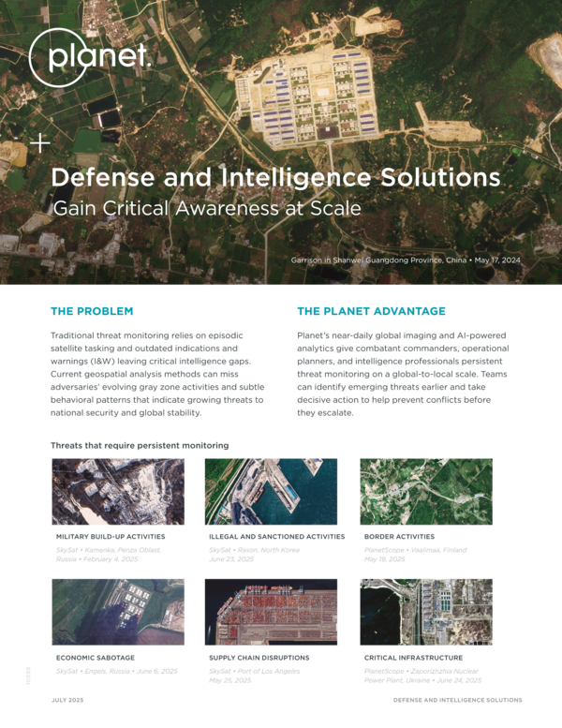Click 'DEFENSE AND INTELLIGENCE SOLUTIONS' footer text
Screen dimensions: 562x728
(x=458, y=700)
